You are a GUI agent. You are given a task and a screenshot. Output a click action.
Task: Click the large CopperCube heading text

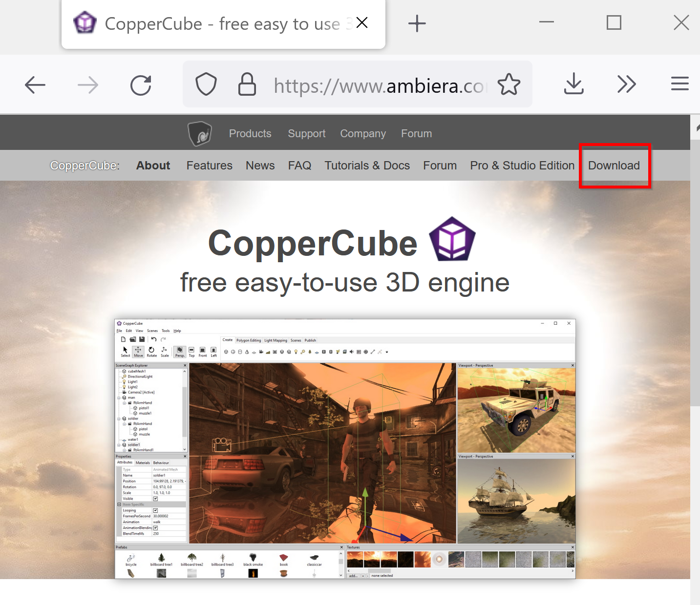tap(313, 243)
